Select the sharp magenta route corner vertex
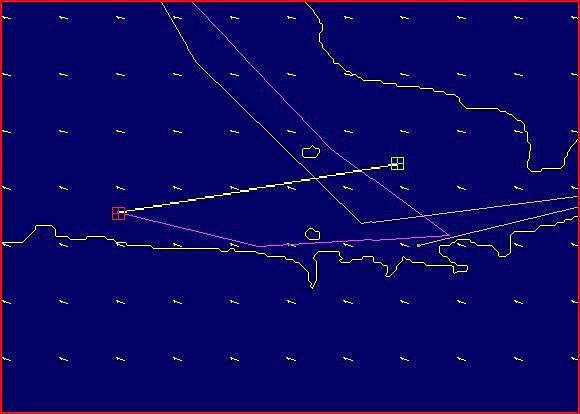Viewport: 580px width, 414px height. 449,235
